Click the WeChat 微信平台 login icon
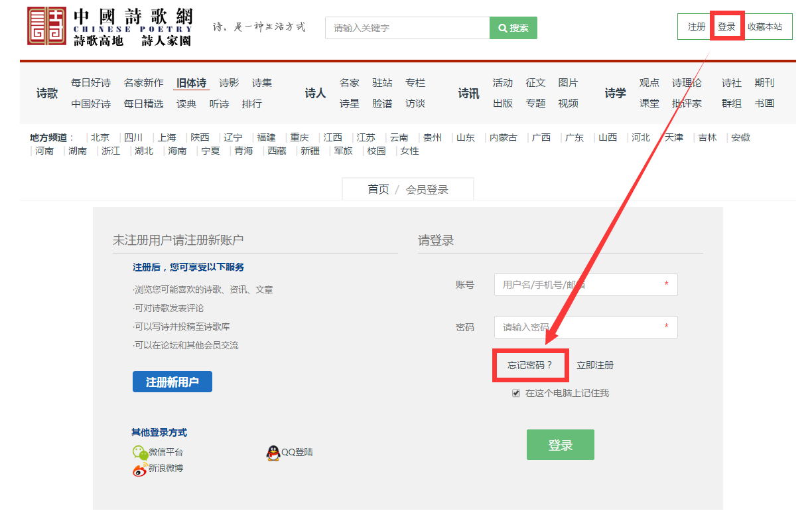The image size is (812, 525). point(139,452)
